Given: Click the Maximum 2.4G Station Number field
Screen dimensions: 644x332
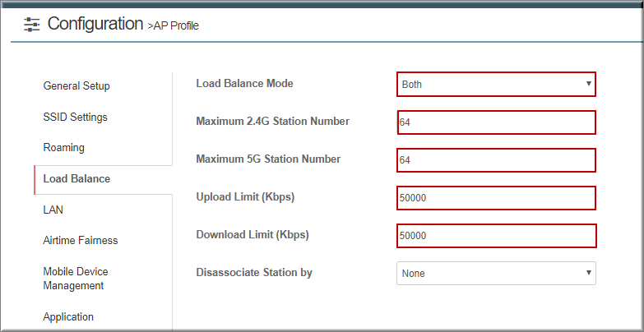Looking at the screenshot, I should click(496, 122).
